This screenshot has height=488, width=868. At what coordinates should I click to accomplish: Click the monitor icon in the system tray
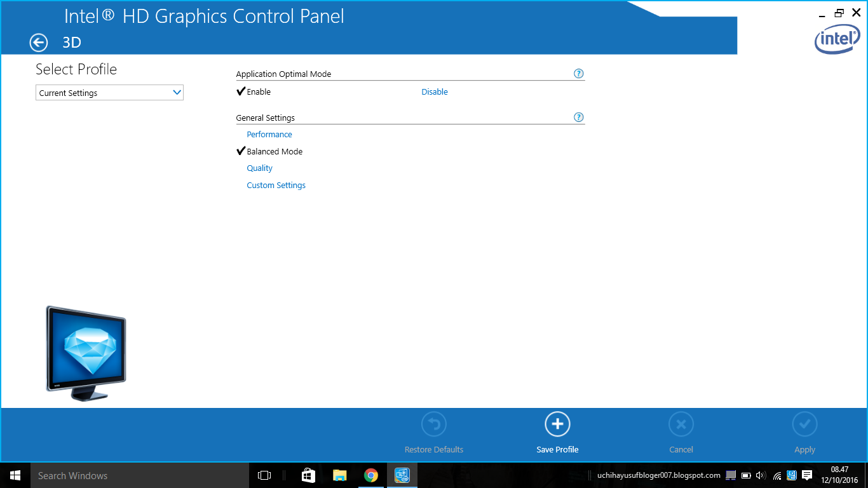pos(731,475)
